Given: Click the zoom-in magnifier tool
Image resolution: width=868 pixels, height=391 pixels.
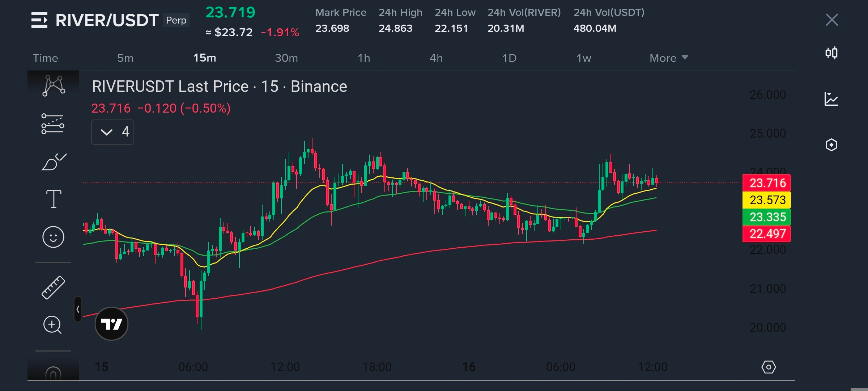Looking at the screenshot, I should coord(53,325).
